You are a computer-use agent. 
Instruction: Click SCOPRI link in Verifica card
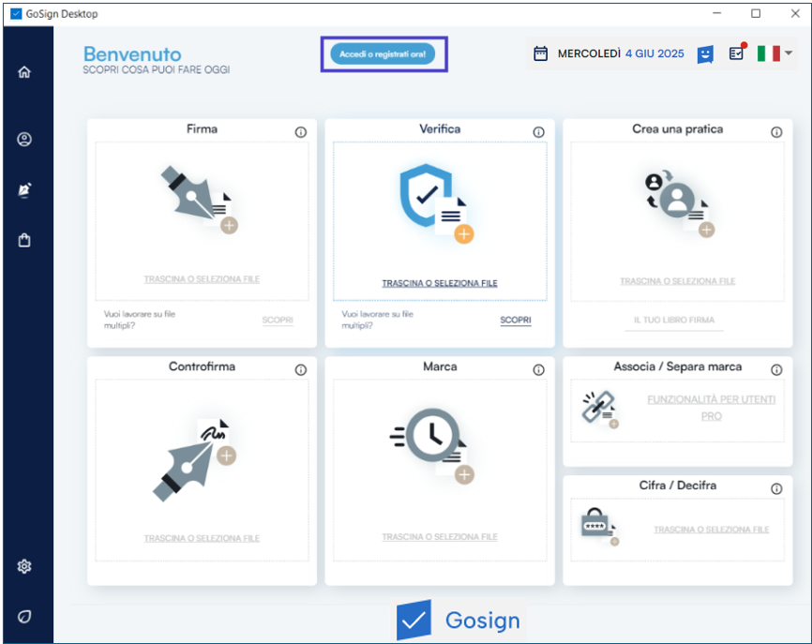click(x=515, y=321)
